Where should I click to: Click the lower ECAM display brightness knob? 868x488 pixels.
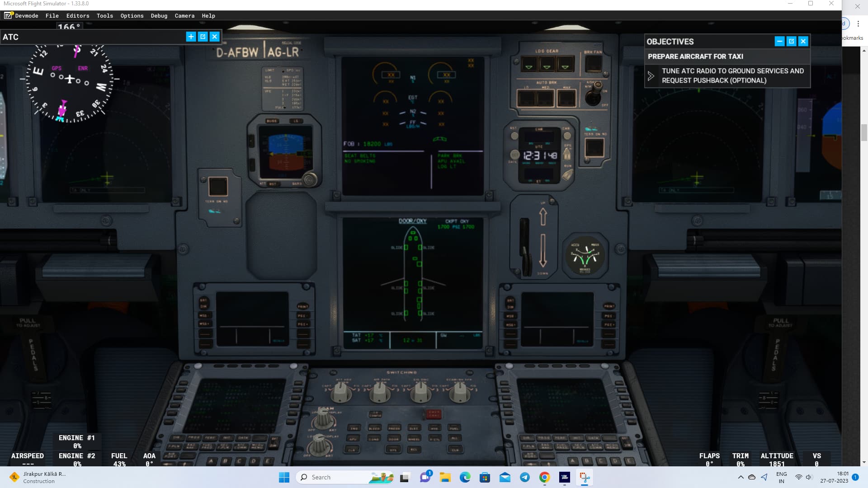click(320, 446)
